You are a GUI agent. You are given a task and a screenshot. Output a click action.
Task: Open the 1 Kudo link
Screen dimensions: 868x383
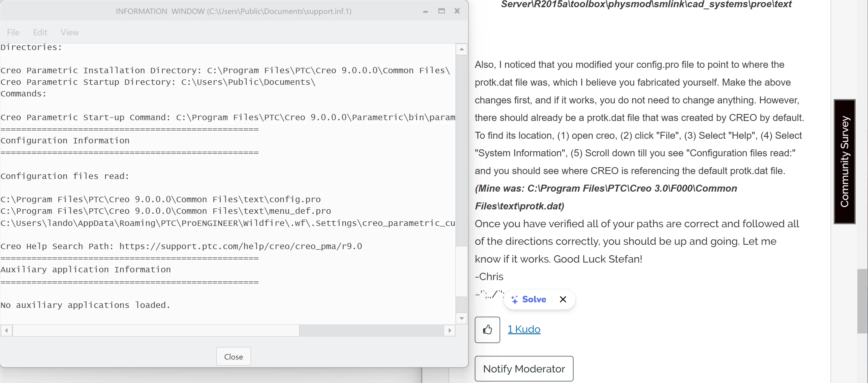[524, 329]
